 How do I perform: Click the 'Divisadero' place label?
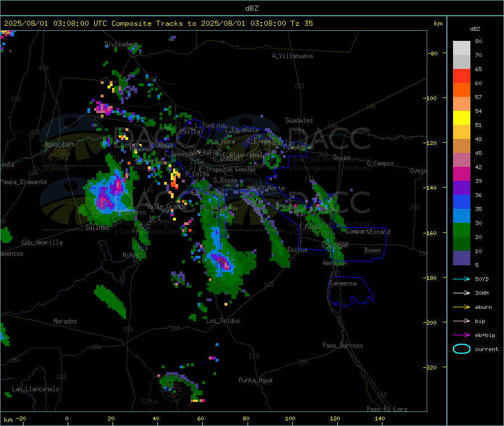[x=121, y=44]
